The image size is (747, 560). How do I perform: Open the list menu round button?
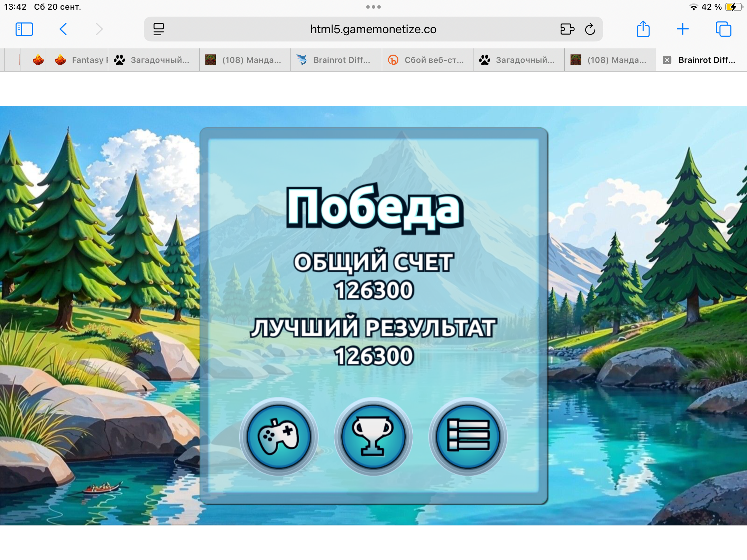pyautogui.click(x=468, y=437)
